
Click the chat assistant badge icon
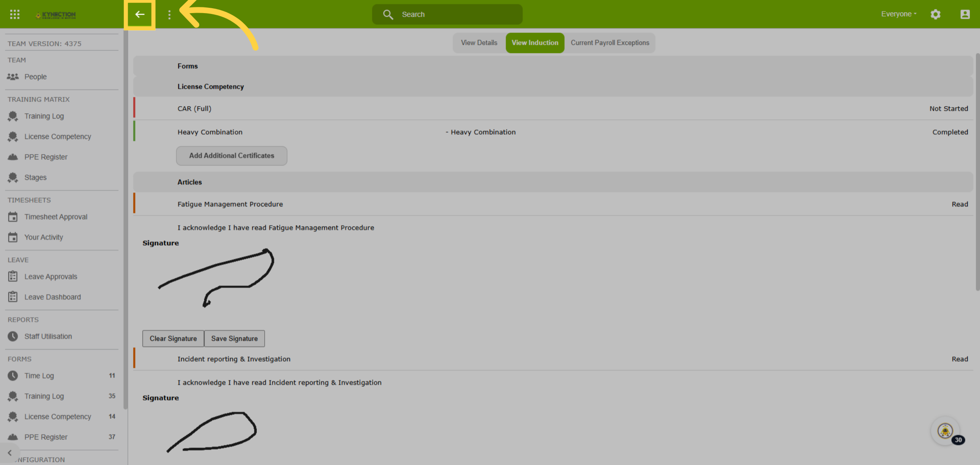point(946,431)
